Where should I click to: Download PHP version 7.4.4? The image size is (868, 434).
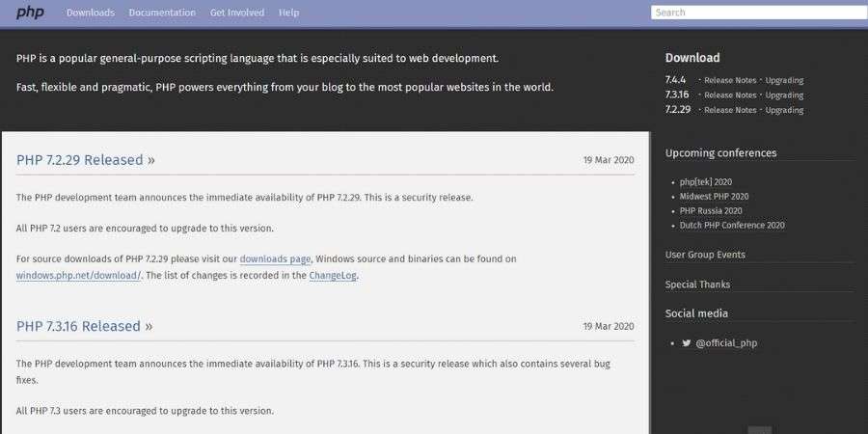[x=675, y=80]
